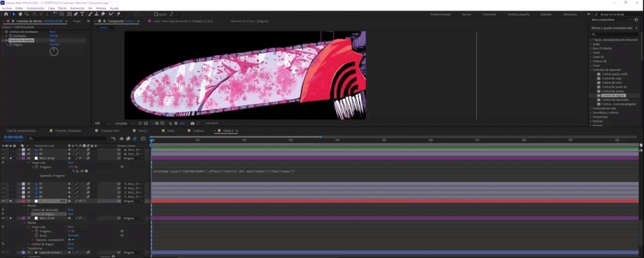
Task: Collapse Control del deslizador in Effect Controls
Action: (3, 32)
